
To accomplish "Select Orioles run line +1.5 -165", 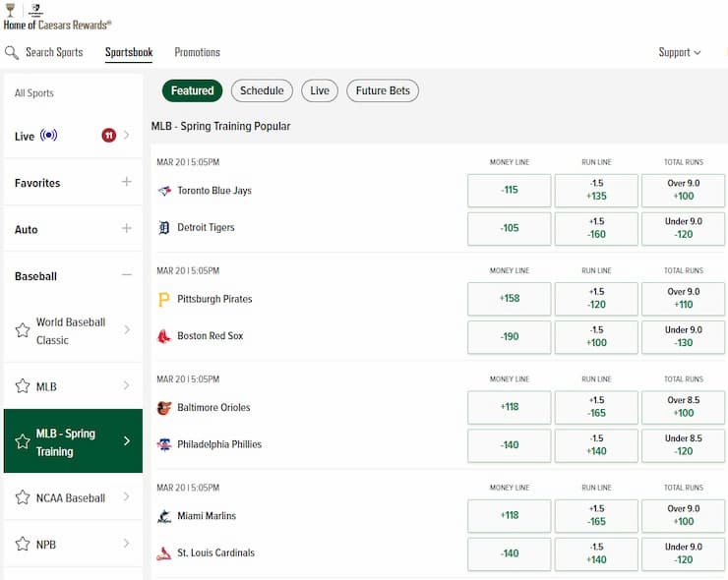I will 596,407.
